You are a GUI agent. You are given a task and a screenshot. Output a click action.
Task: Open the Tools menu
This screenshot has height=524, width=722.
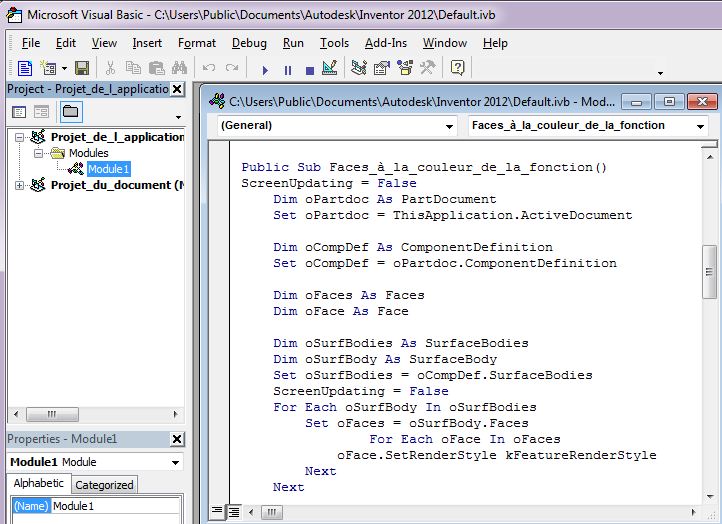pyautogui.click(x=334, y=43)
